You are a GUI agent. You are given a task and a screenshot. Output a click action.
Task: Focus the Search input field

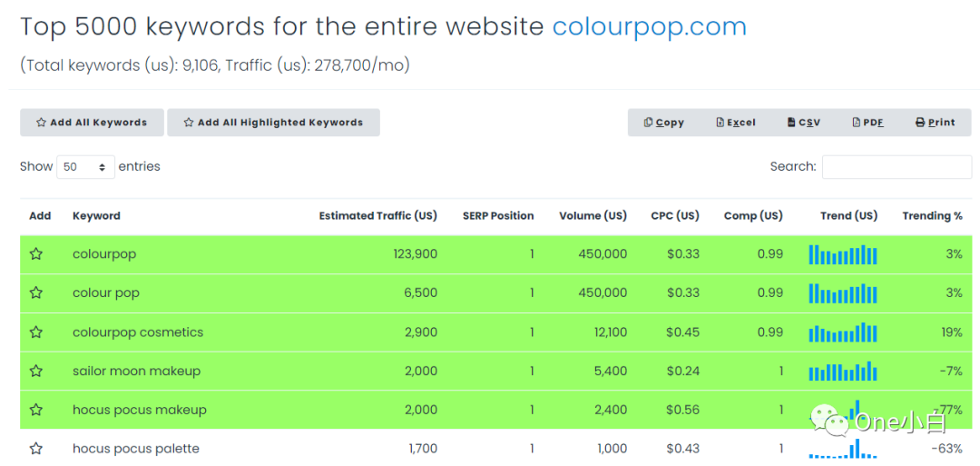(x=897, y=167)
